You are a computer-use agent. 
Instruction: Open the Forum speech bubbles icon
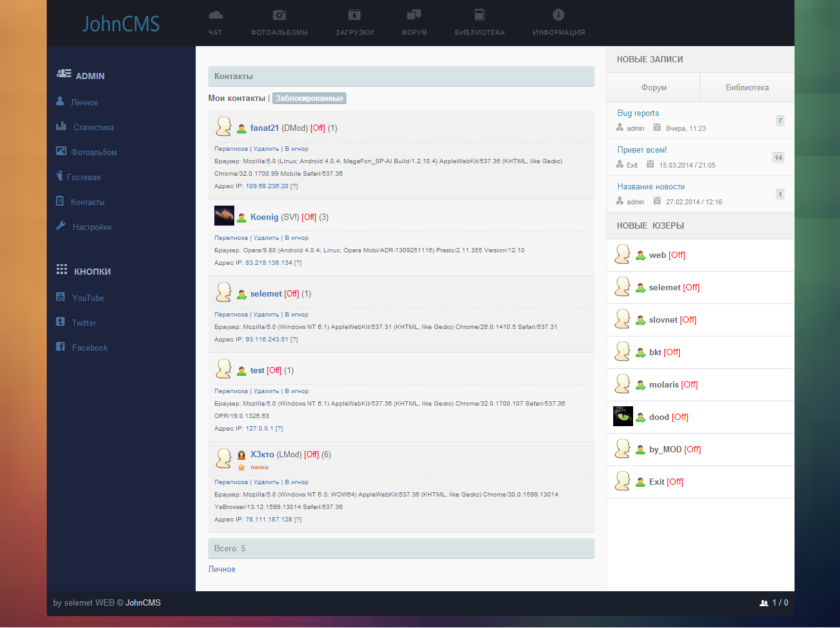pyautogui.click(x=414, y=15)
